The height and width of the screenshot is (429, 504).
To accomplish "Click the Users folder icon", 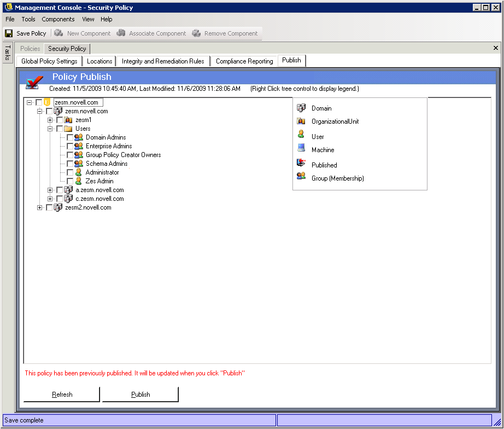I will point(68,129).
